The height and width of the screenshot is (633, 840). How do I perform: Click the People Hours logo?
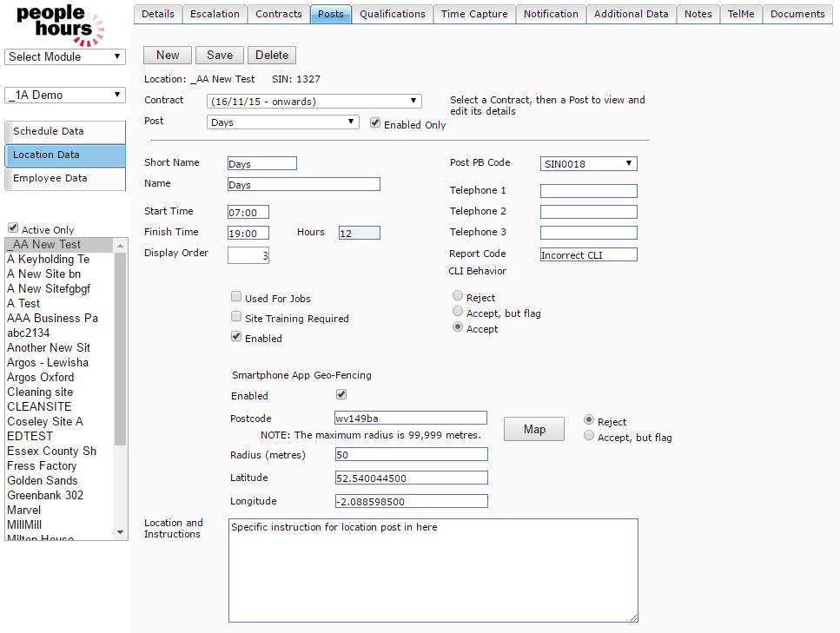click(x=60, y=23)
